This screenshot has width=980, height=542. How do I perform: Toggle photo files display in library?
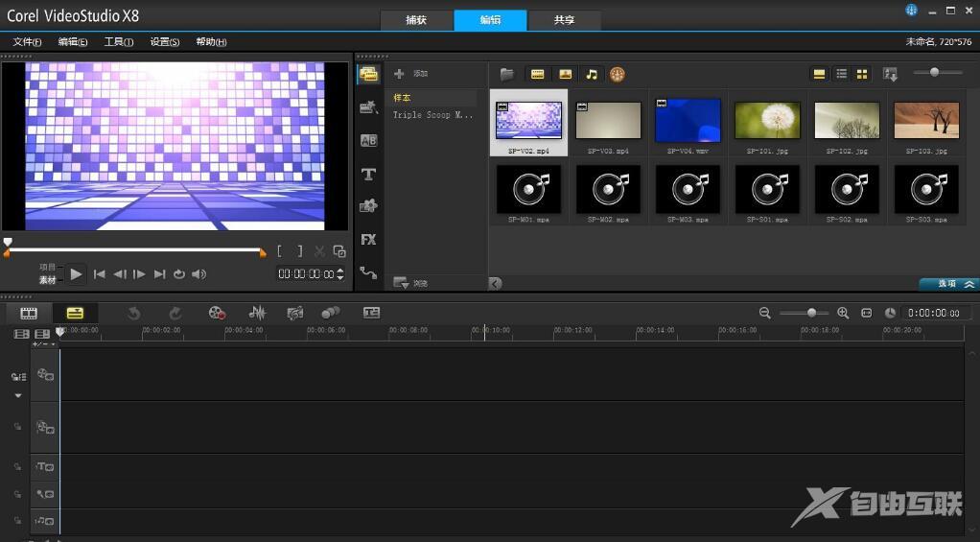tap(565, 74)
